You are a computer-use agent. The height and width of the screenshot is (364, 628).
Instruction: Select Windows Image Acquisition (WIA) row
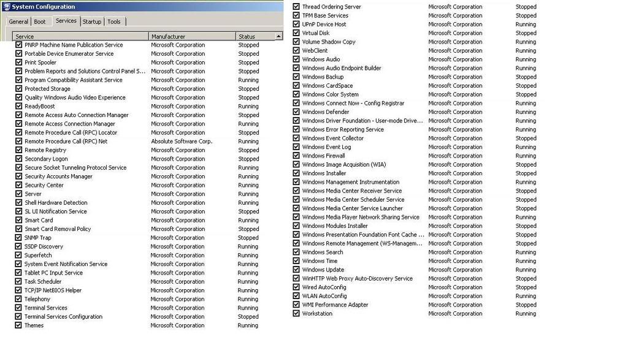pos(415,164)
